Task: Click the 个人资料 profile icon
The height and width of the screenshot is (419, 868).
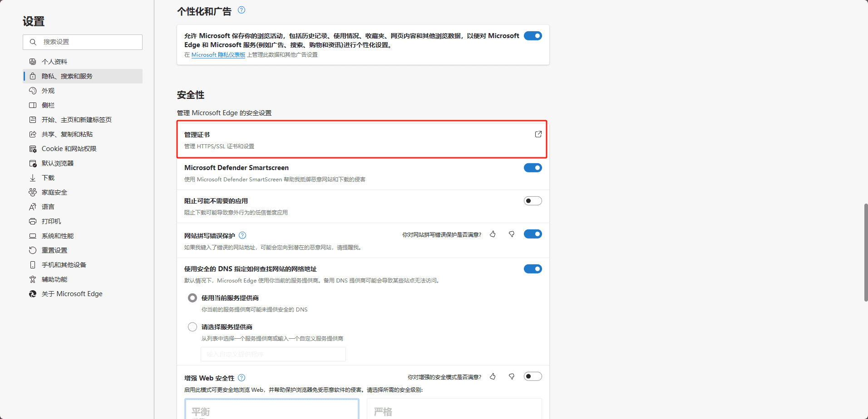Action: point(33,62)
